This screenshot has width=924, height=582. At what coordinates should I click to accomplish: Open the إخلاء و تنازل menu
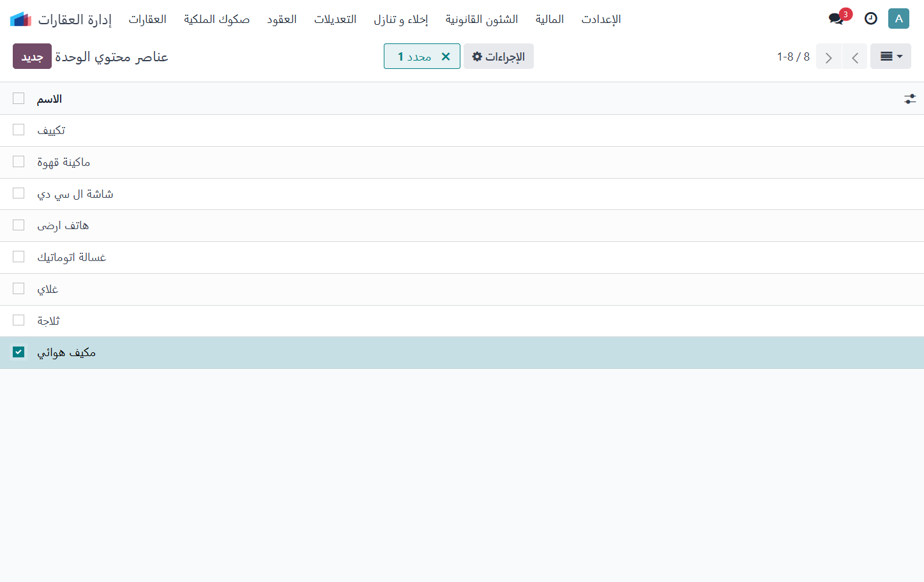point(401,19)
